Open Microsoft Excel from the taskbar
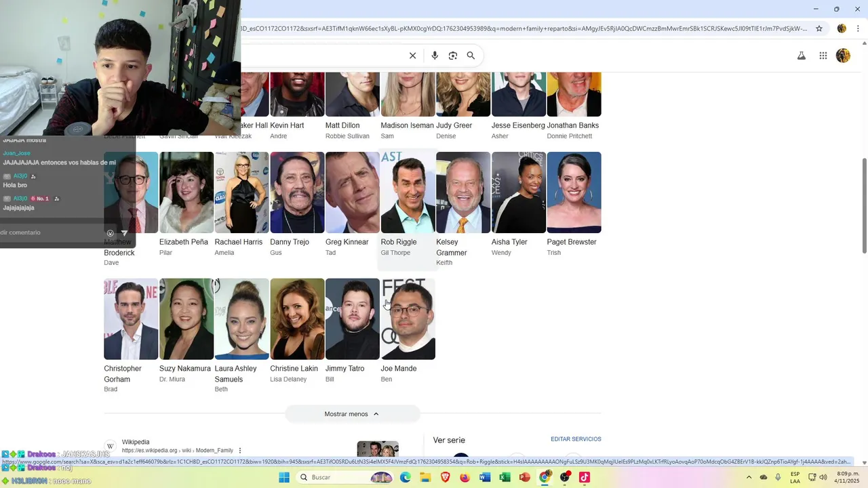The image size is (868, 488). click(505, 477)
